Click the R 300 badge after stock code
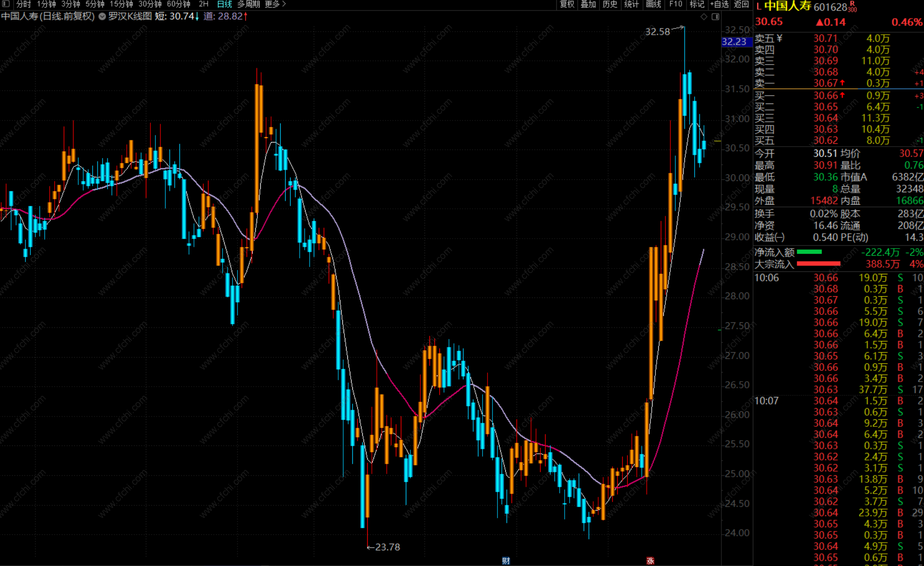This screenshot has height=566, width=924. pyautogui.click(x=852, y=7)
